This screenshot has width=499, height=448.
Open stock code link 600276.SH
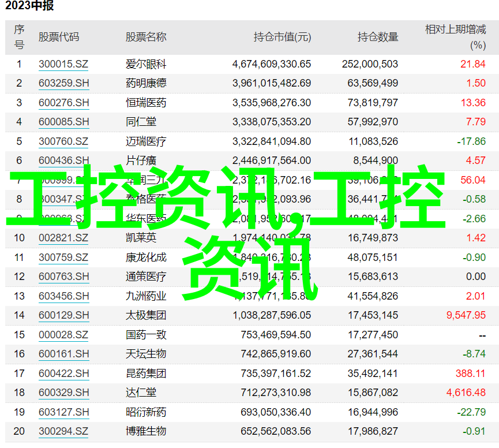[x=63, y=103]
